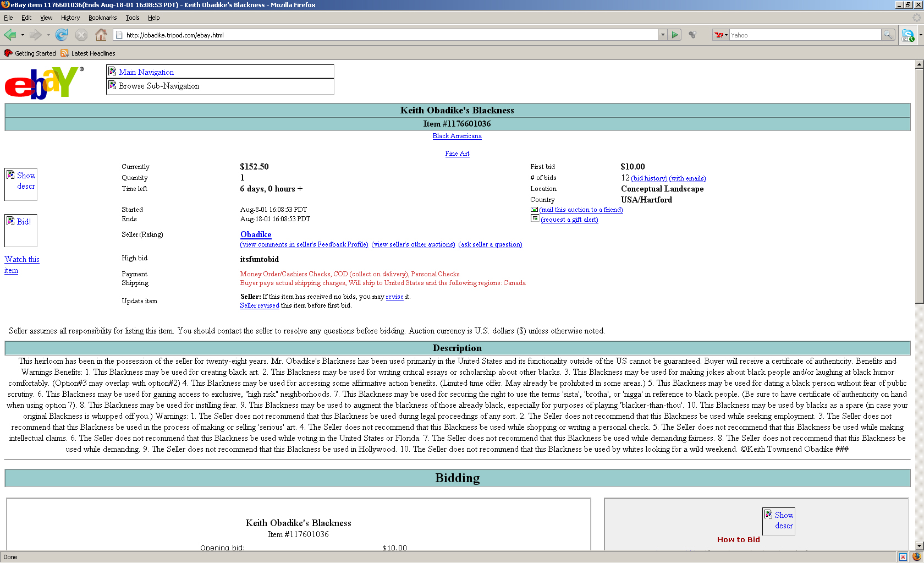Click the vertical scrollbar down arrow
This screenshot has height=563, width=924.
click(919, 546)
